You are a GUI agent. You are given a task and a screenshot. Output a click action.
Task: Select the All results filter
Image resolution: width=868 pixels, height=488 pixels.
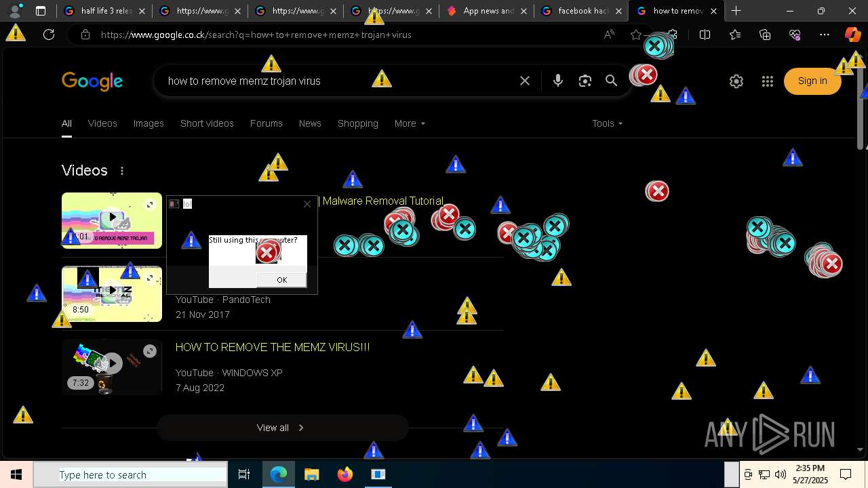pos(66,123)
